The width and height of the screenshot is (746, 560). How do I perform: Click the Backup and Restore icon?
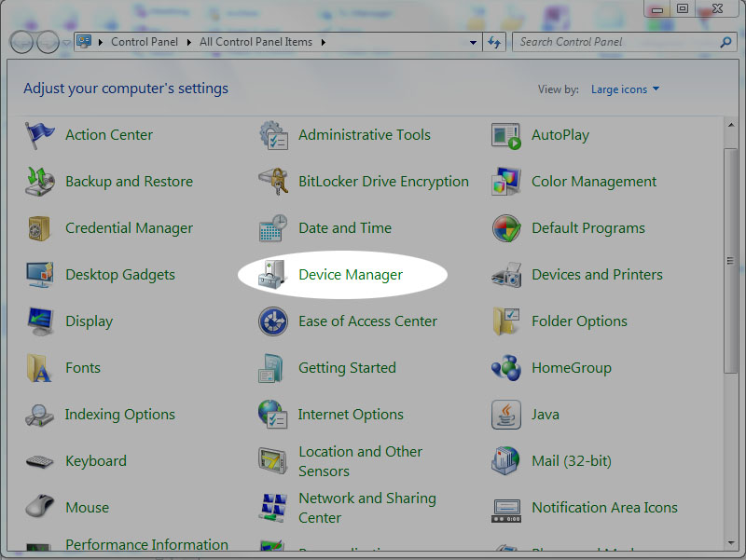point(39,182)
